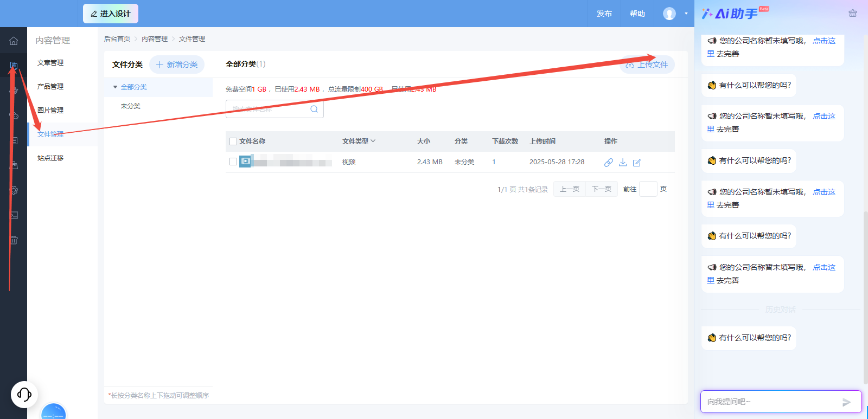The height and width of the screenshot is (419, 868).
Task: Open the account dropdown arrow
Action: (x=686, y=14)
